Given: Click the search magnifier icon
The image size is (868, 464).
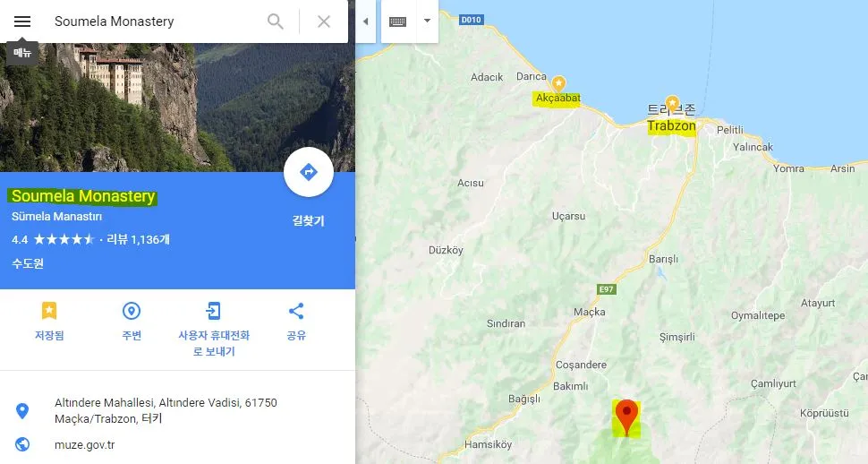Looking at the screenshot, I should (275, 21).
